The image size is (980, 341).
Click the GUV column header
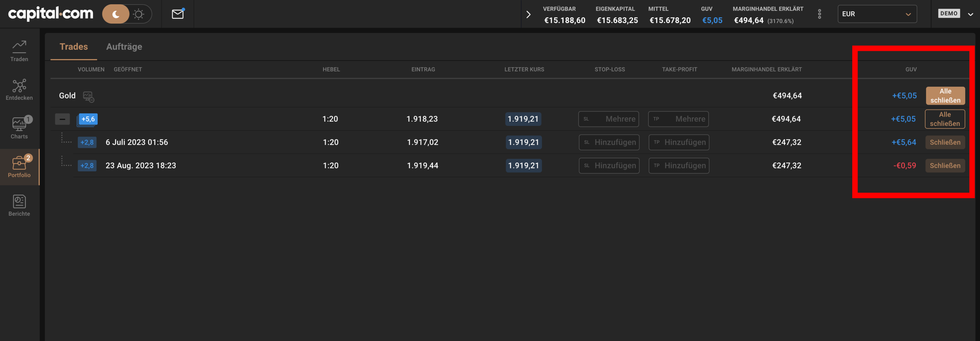pyautogui.click(x=911, y=69)
